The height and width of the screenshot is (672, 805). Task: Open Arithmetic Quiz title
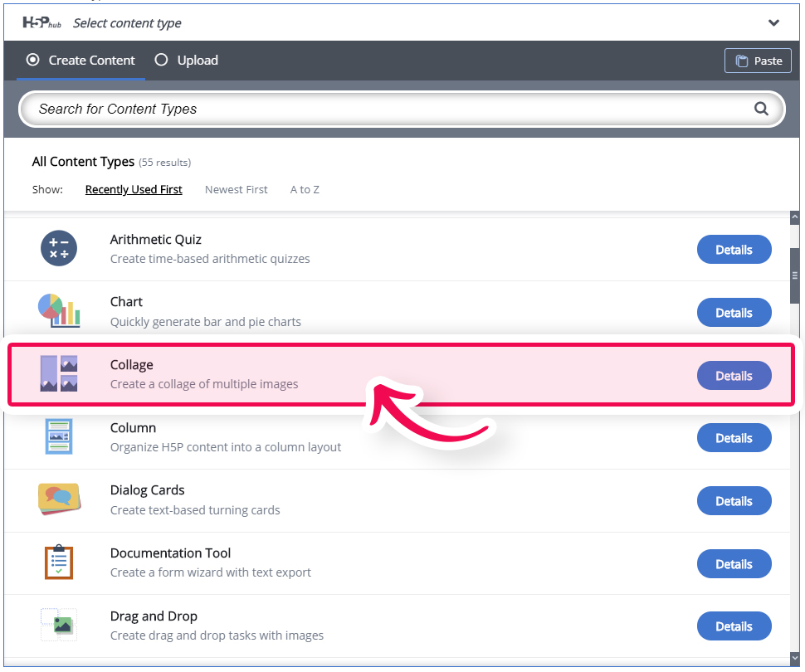click(155, 239)
